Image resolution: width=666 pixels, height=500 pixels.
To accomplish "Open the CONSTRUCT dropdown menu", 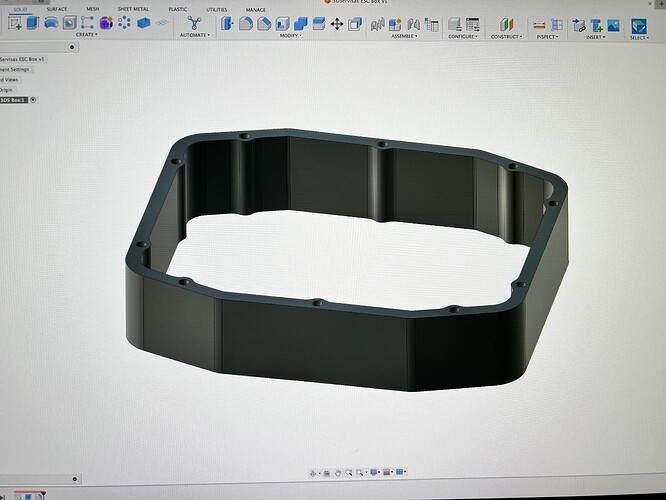I will pyautogui.click(x=506, y=37).
